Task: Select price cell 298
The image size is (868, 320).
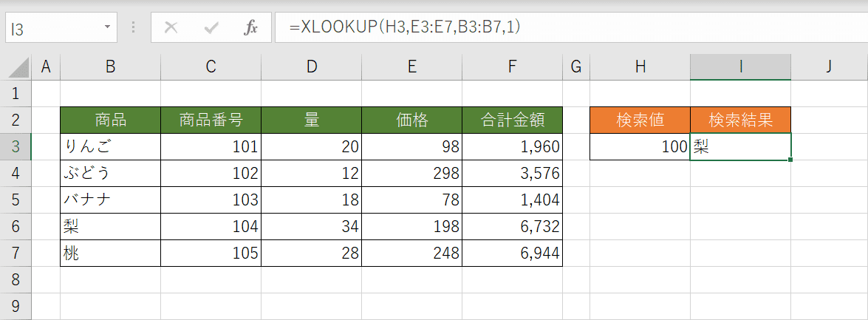Action: (x=412, y=173)
